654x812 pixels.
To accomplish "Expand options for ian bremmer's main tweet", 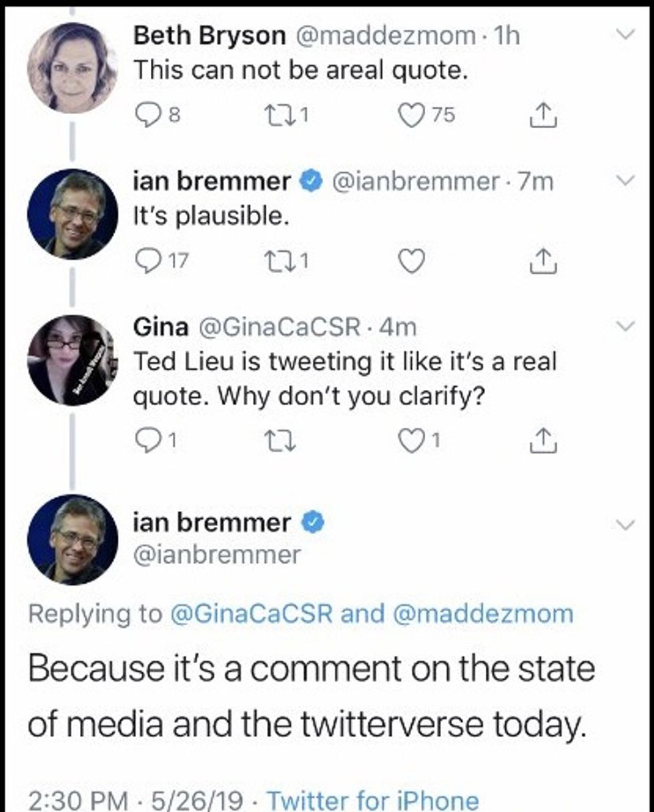I will 625,525.
